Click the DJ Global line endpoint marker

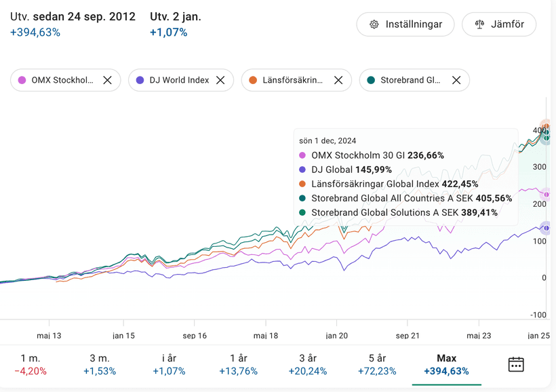pos(547,229)
